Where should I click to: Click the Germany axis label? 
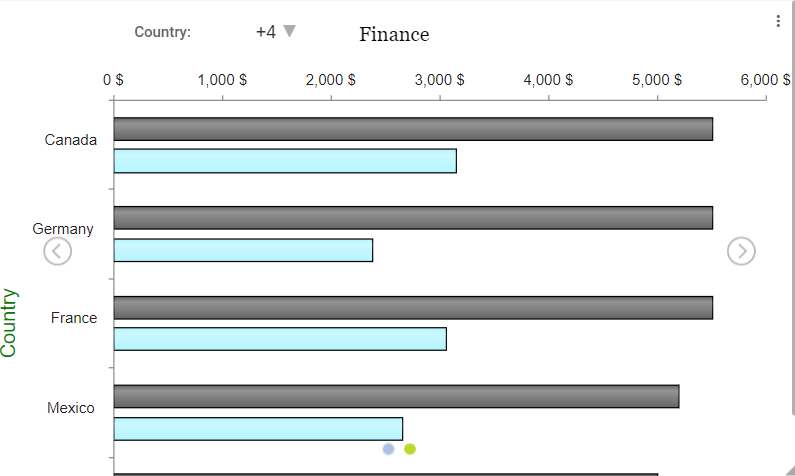coord(63,229)
